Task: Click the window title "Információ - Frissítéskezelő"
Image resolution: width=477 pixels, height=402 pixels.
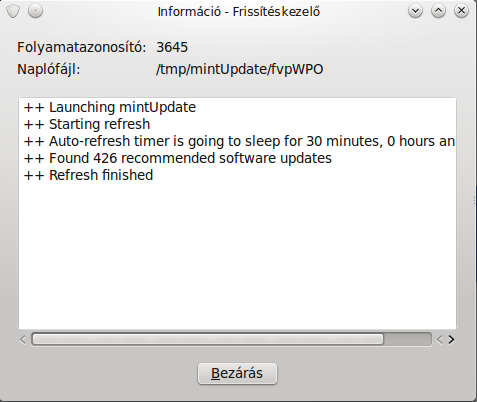Action: point(239,12)
